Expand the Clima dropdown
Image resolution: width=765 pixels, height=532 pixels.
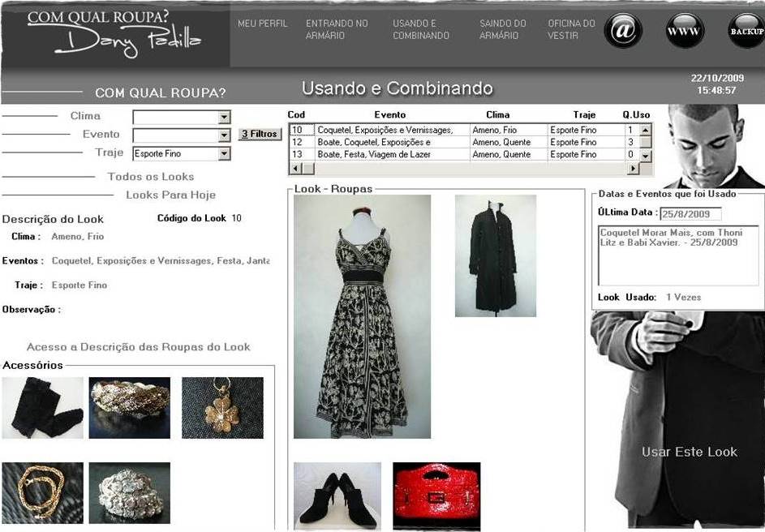224,118
